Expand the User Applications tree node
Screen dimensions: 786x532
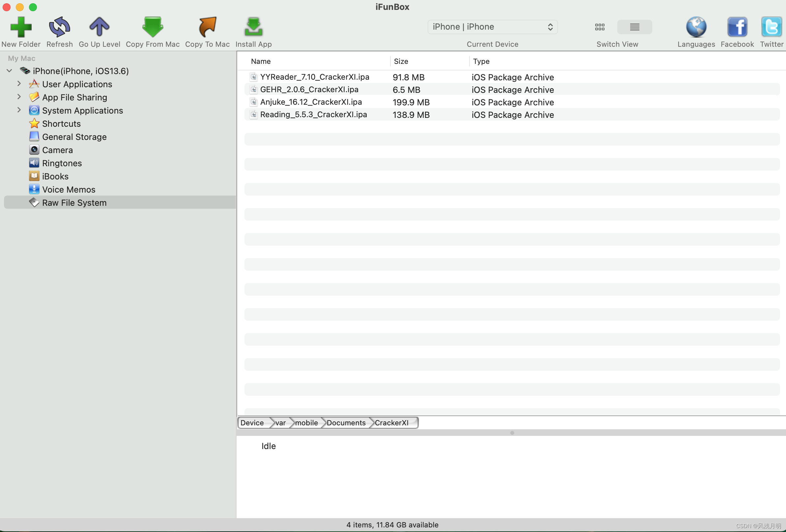coord(19,84)
